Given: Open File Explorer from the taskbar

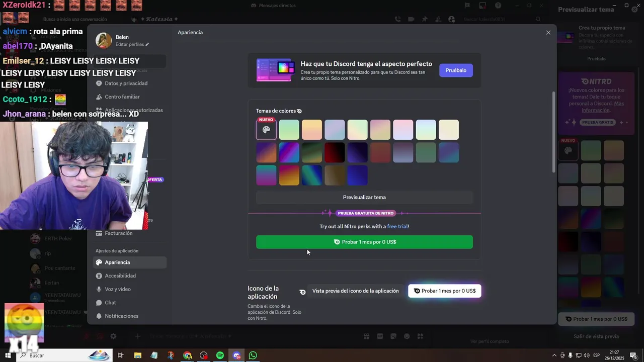Looking at the screenshot, I should pos(137,355).
